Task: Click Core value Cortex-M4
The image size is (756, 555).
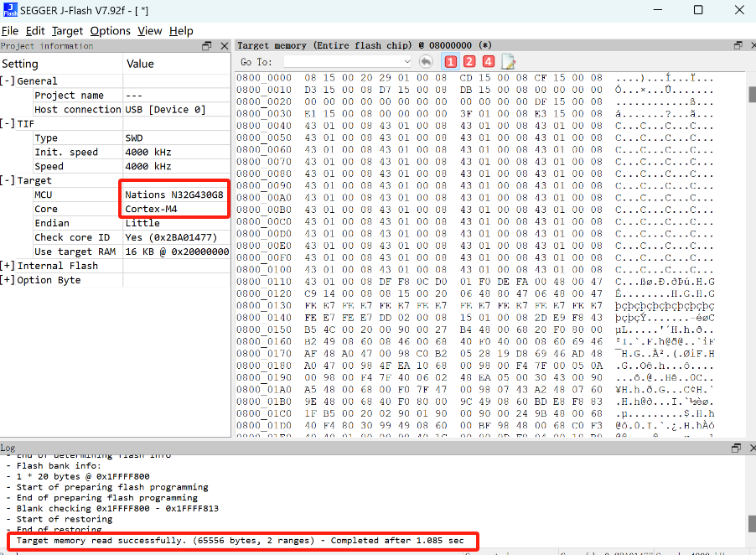Action: pos(151,209)
